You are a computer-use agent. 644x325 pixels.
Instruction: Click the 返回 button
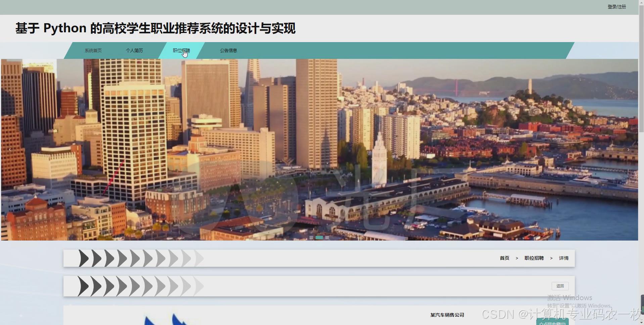pos(560,286)
